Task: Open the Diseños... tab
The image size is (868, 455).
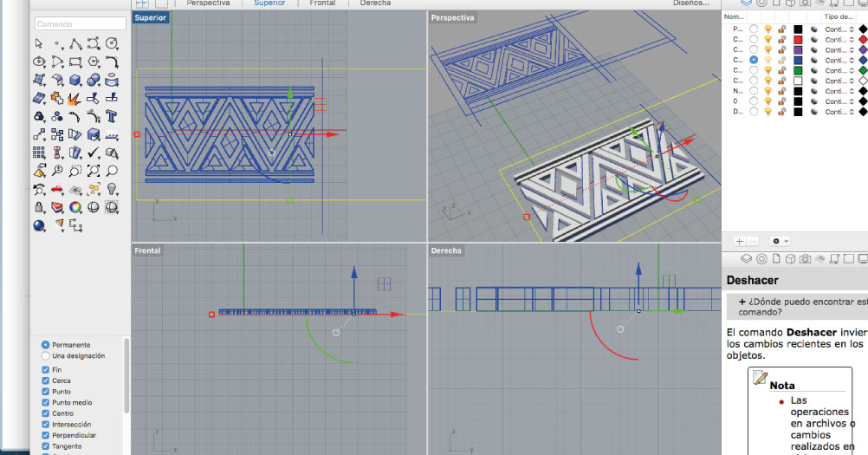Action: [x=691, y=3]
